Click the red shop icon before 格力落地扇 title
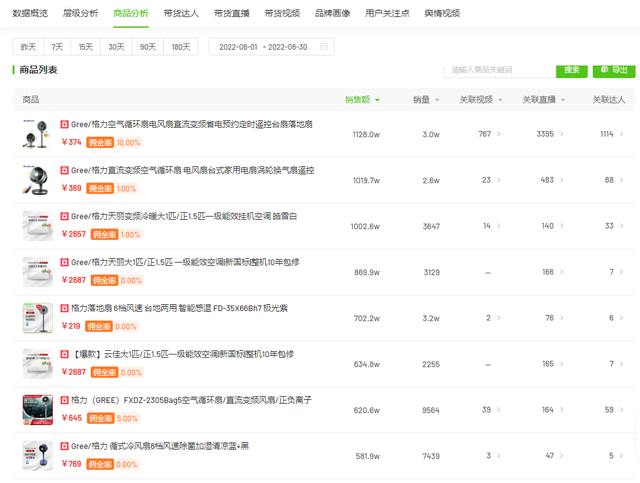 coord(65,308)
